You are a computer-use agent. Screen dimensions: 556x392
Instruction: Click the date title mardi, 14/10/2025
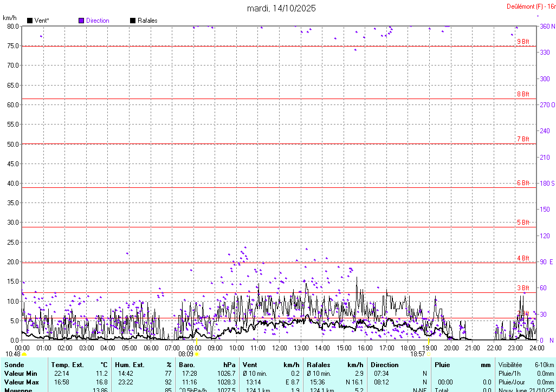281,8
